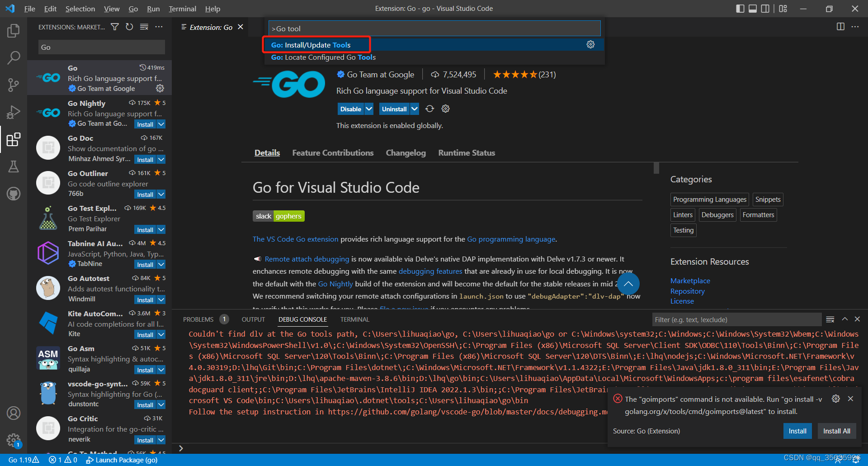Maximize the panel with the chevron

pos(844,319)
